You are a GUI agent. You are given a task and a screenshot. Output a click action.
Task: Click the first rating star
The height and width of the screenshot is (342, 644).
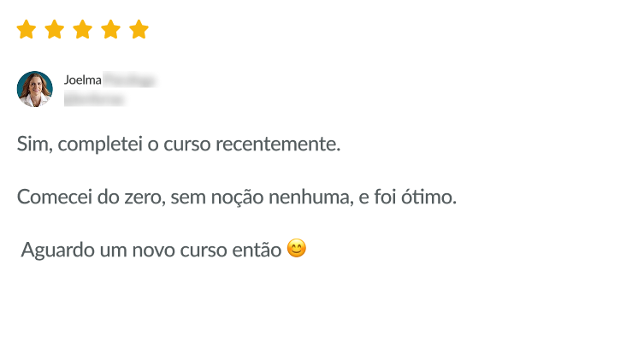coord(27,31)
